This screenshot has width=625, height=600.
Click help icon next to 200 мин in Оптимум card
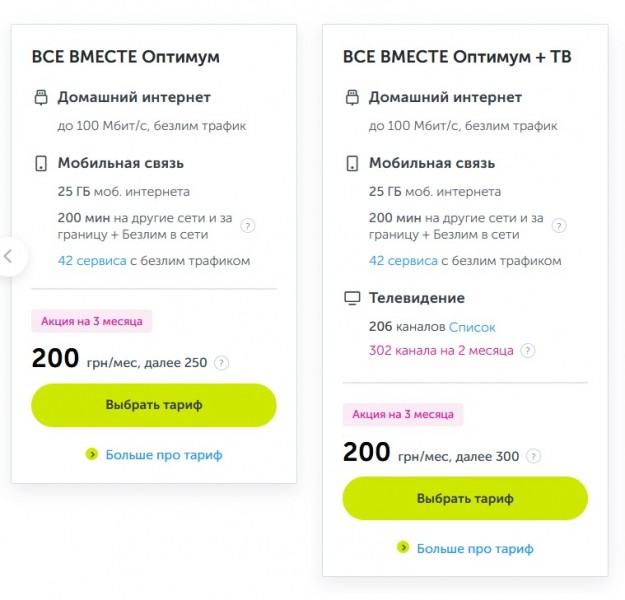[248, 226]
